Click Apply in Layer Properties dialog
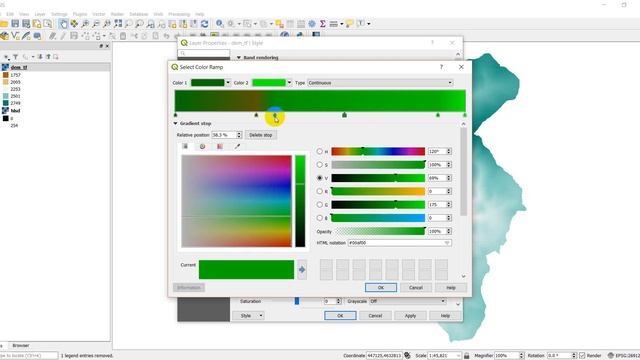The image size is (640, 360). pyautogui.click(x=410, y=316)
